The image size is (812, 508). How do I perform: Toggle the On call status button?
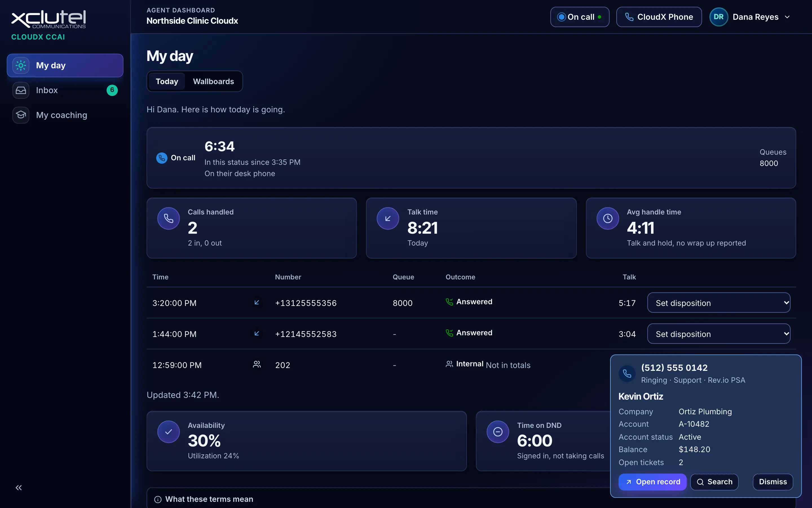point(579,17)
